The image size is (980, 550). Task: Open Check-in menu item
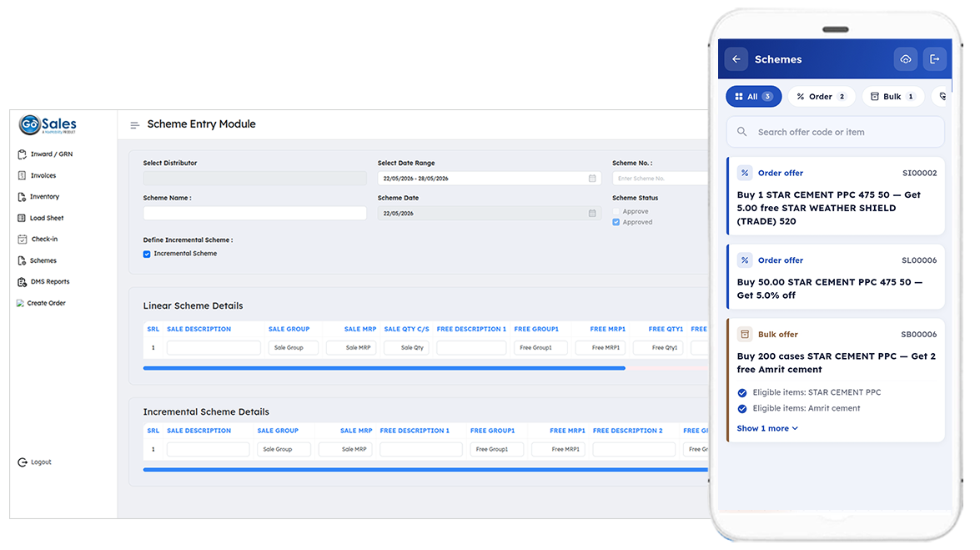coord(44,239)
